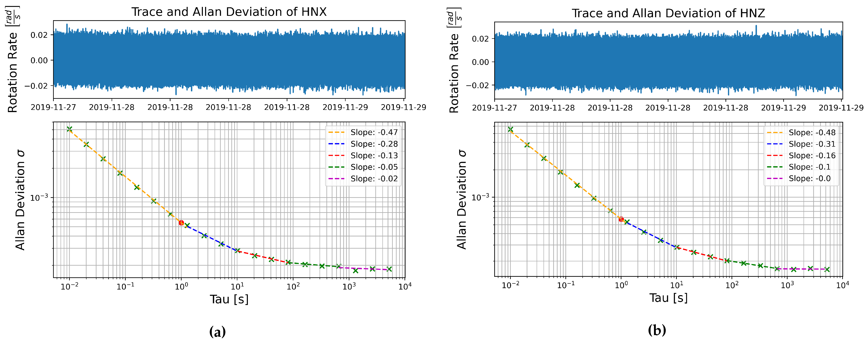Image resolution: width=868 pixels, height=342 pixels.
Task: Select legend entry 'Slope: -0.47' in HNX plot
Action: (363, 132)
